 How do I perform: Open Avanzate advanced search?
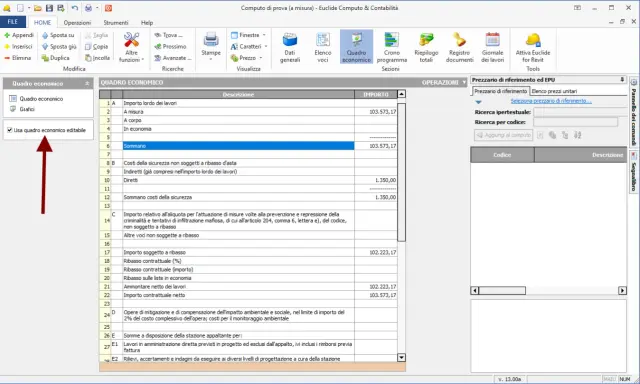point(173,58)
